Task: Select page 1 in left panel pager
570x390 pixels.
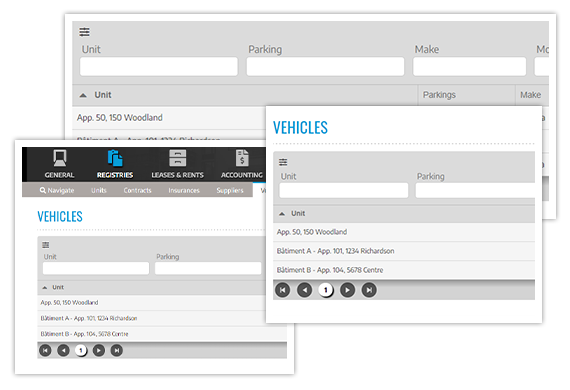Action: 81,350
